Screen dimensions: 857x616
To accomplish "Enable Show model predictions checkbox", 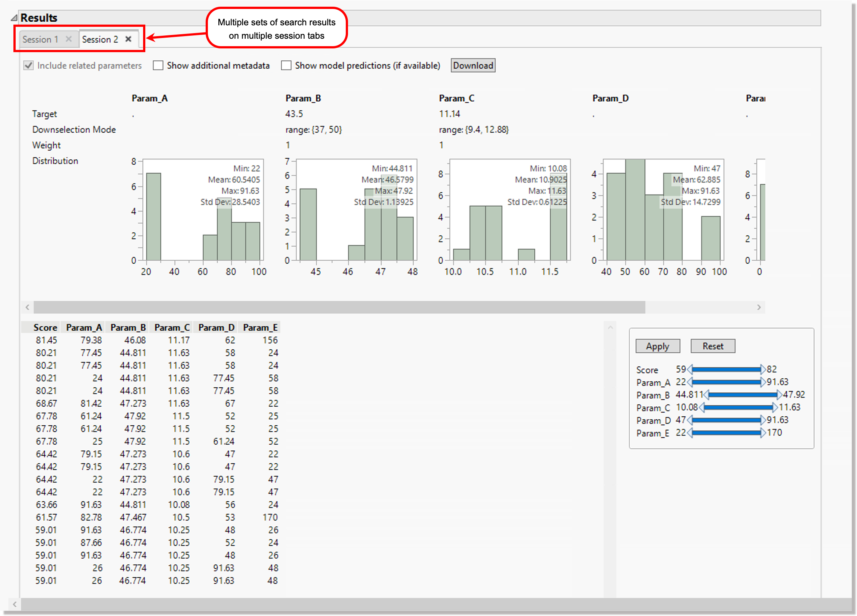I will click(x=286, y=65).
